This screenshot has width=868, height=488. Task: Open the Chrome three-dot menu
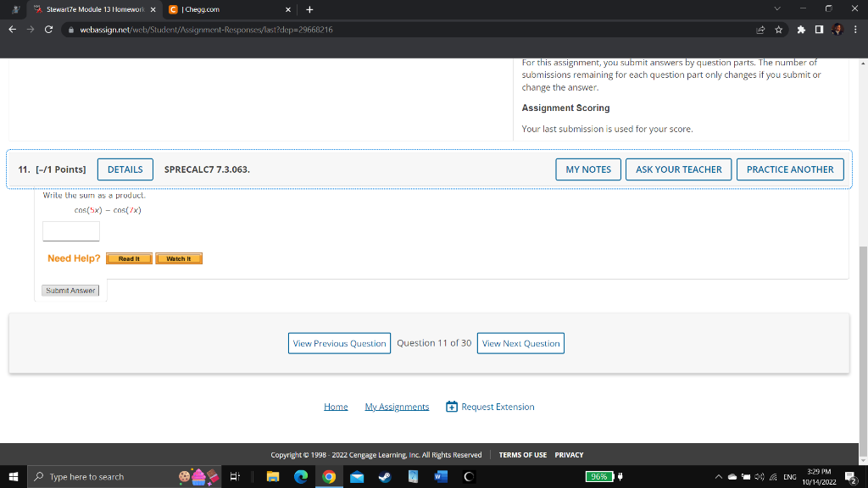pyautogui.click(x=855, y=30)
